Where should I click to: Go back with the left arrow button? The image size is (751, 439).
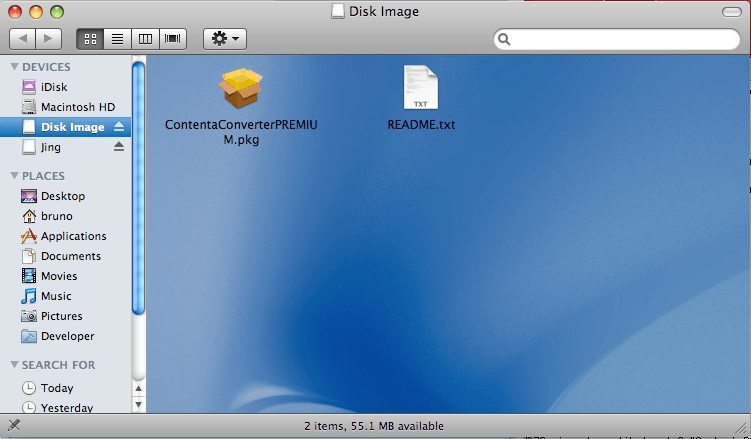23,39
